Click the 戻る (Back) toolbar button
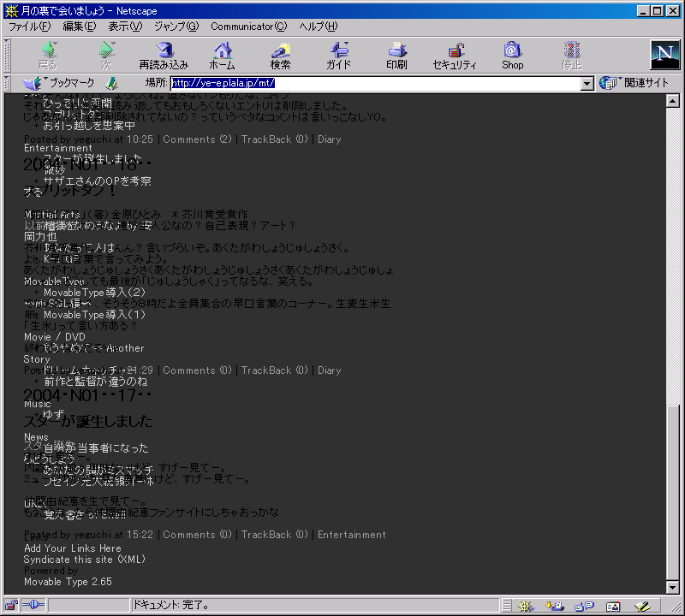 48,56
